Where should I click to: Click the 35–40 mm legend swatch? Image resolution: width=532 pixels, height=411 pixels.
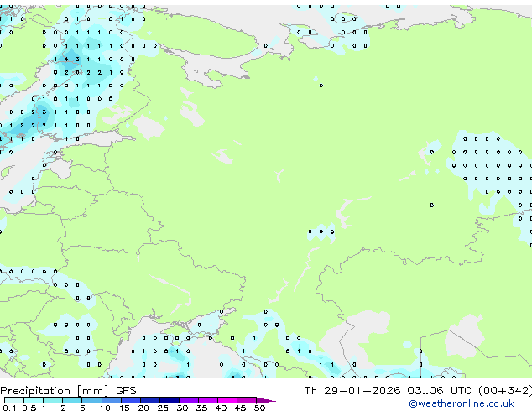tap(208, 400)
